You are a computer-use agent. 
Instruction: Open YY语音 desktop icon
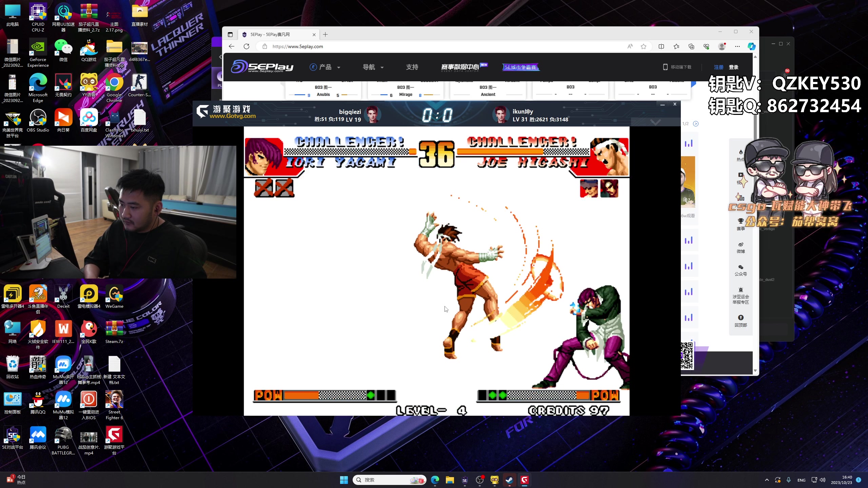(89, 85)
